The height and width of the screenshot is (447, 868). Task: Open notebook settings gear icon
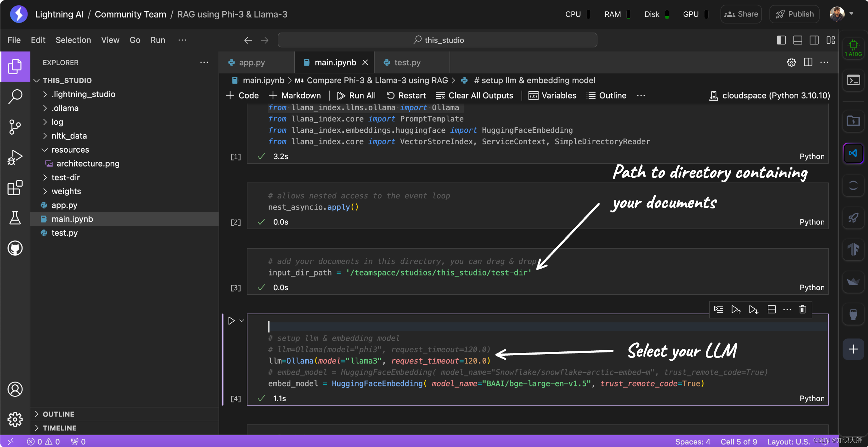(791, 62)
